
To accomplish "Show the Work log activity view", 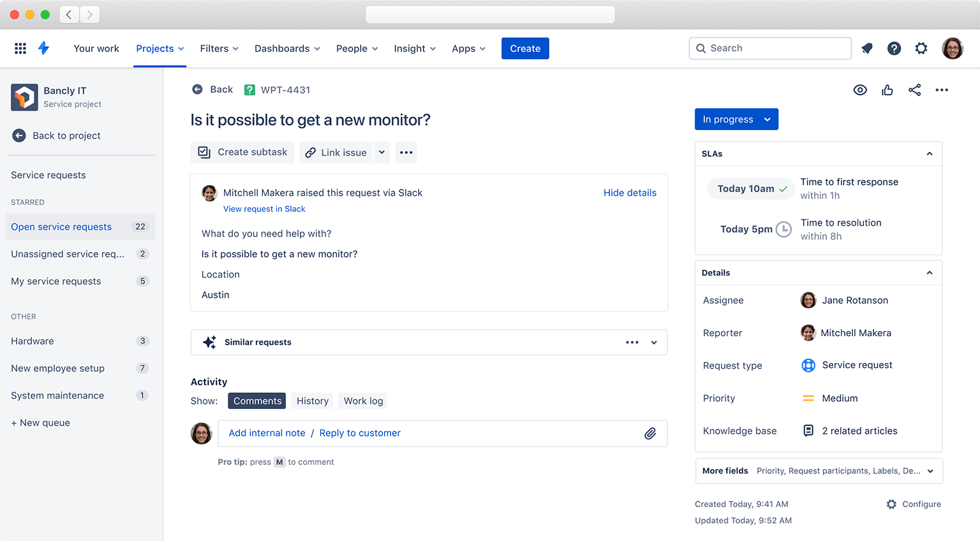I will (362, 401).
